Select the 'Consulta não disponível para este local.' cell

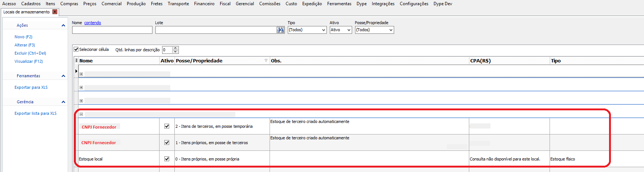[x=509, y=159]
